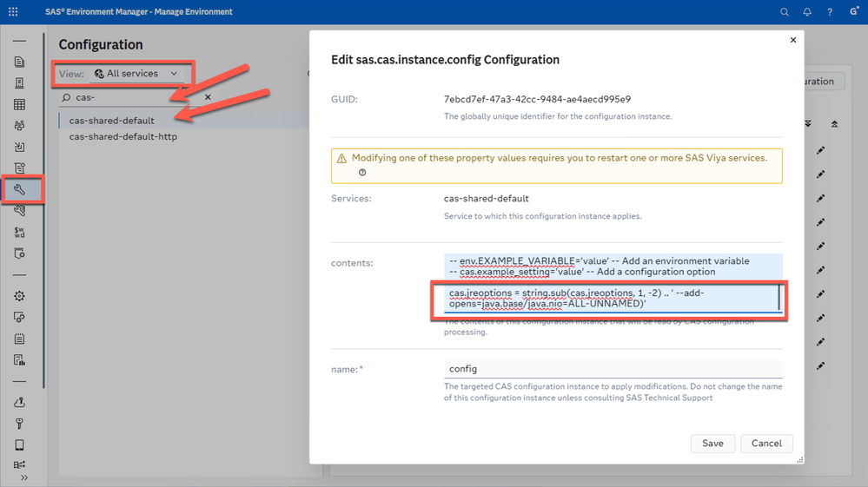Image resolution: width=868 pixels, height=487 pixels.
Task: Select the key credentials icon in sidebar
Action: tap(19, 424)
